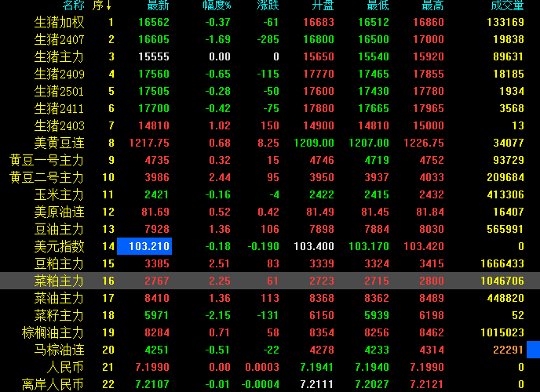Select the 菜籽主力 row name
This screenshot has height=392, width=540.
pos(59,315)
